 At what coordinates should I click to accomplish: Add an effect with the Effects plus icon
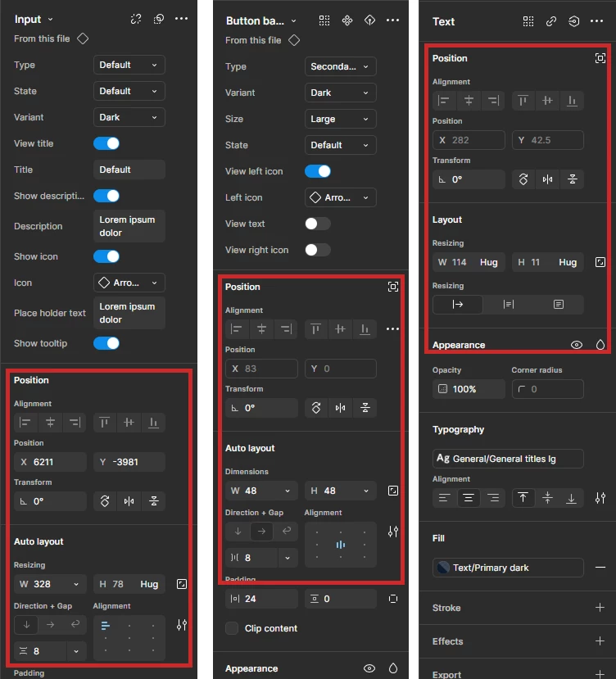tap(600, 641)
